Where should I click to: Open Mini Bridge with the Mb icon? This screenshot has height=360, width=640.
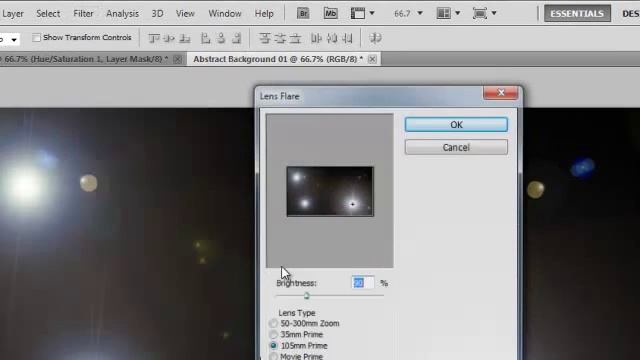330,13
